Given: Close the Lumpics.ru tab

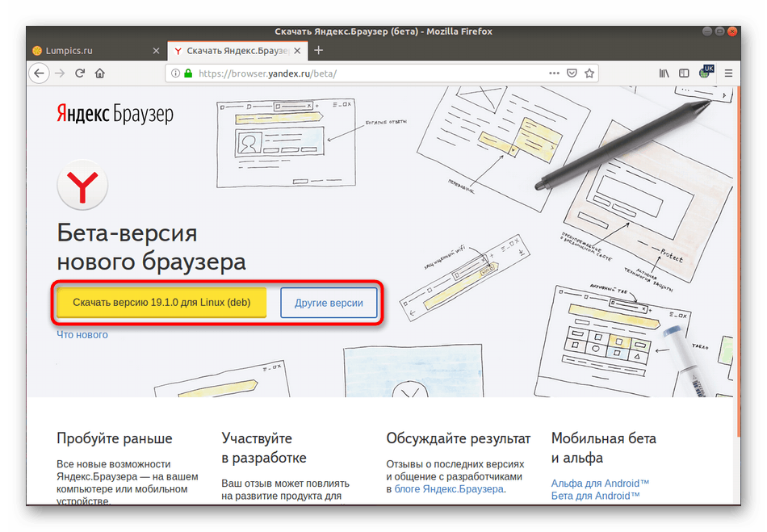Looking at the screenshot, I should (156, 51).
